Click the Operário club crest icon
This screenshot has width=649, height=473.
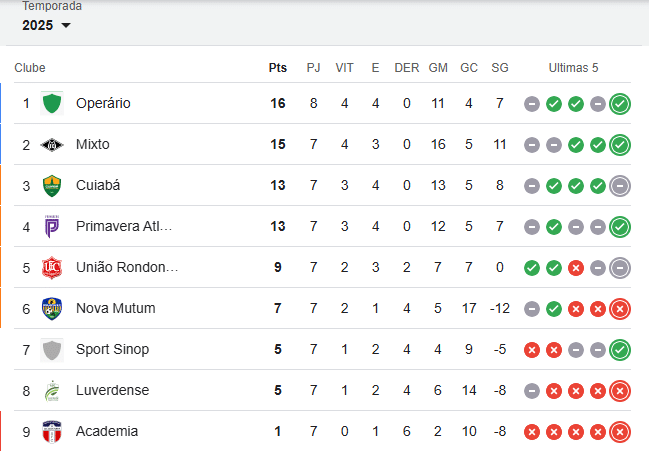coord(52,103)
